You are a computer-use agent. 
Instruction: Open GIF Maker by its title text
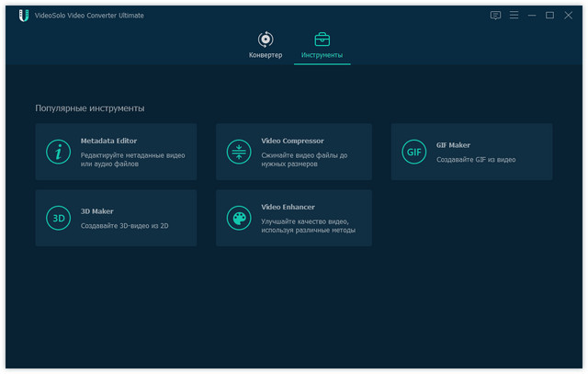pyautogui.click(x=453, y=145)
